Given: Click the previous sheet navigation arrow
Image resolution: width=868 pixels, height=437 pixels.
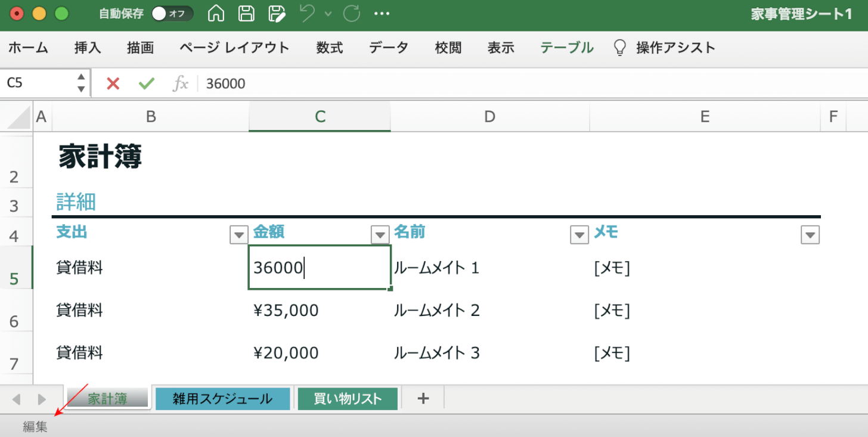Looking at the screenshot, I should (x=16, y=399).
